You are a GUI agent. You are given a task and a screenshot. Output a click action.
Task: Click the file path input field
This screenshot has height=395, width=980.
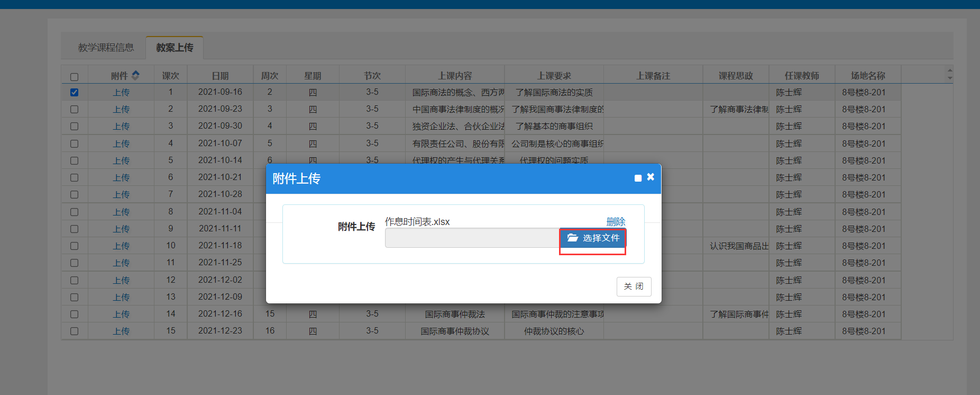click(x=472, y=238)
